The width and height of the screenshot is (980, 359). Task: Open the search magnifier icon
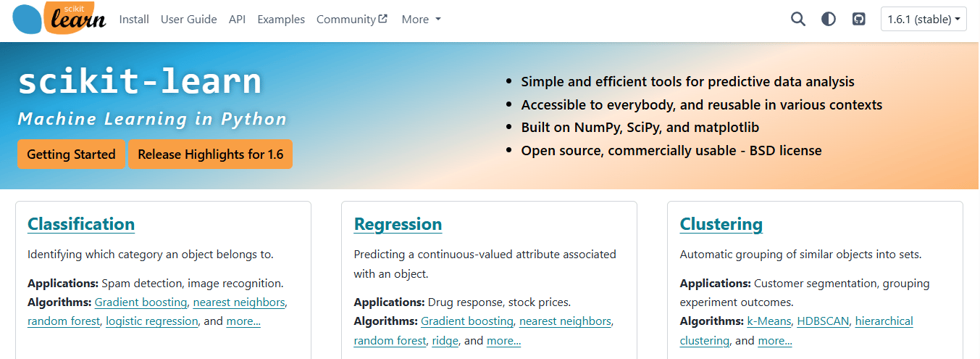click(x=798, y=20)
